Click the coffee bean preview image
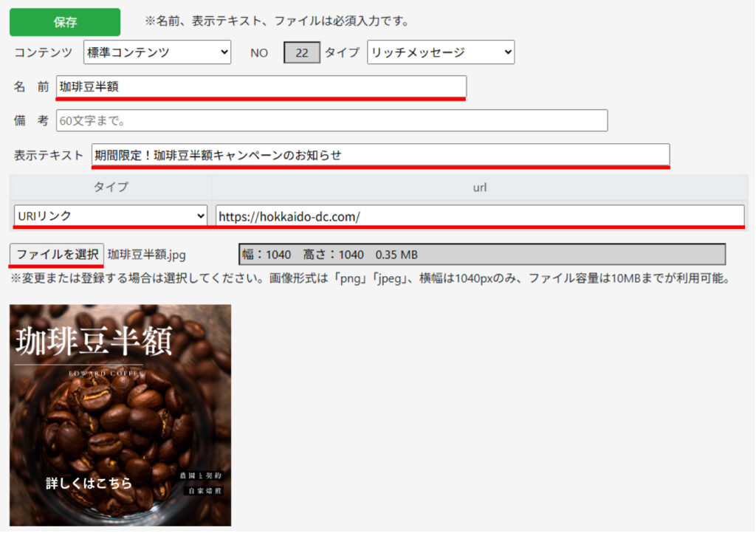 (x=120, y=415)
